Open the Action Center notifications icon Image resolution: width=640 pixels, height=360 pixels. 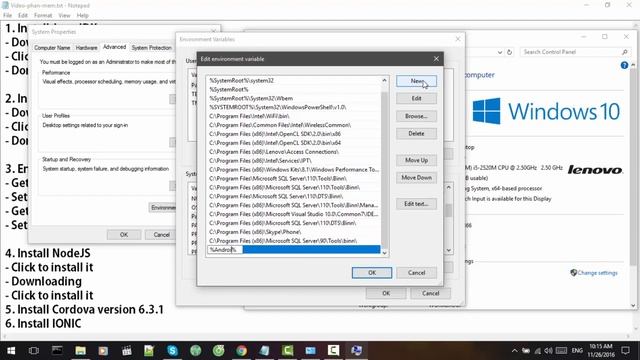tap(625, 351)
